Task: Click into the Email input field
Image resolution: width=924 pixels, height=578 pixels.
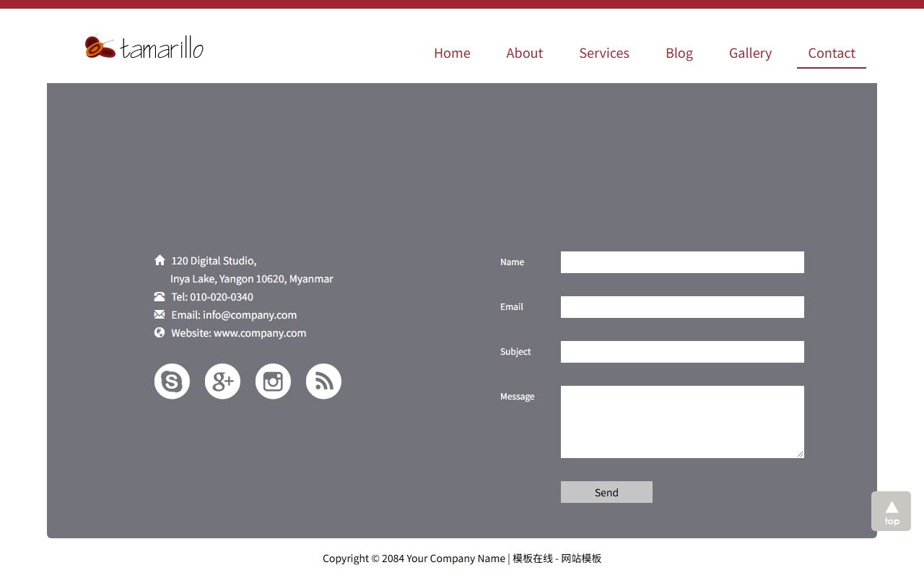Action: click(682, 307)
